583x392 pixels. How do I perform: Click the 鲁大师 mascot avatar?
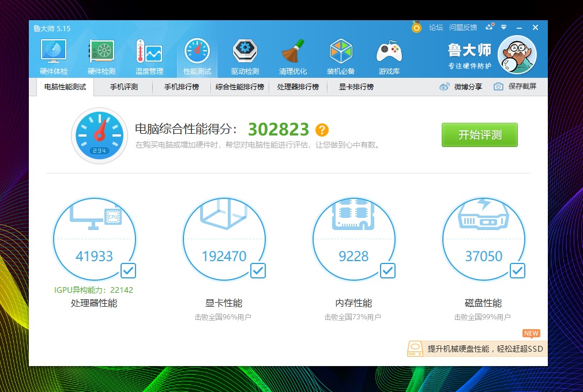[x=517, y=55]
